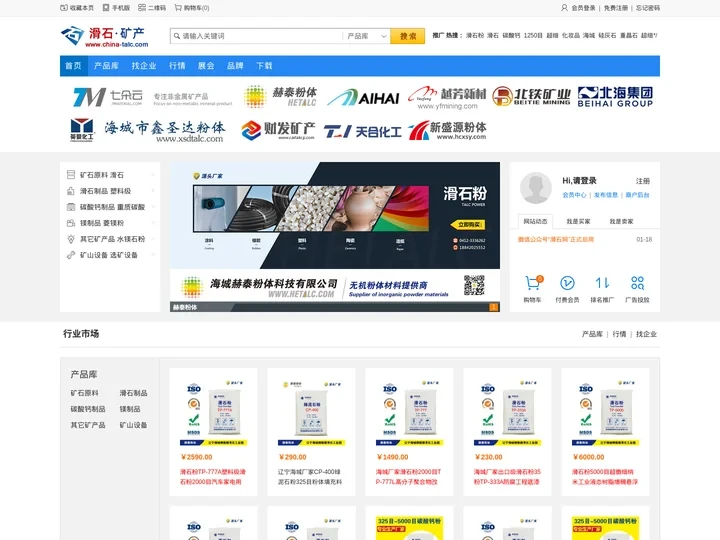
Task: Expand the 矿山设备 选矿设备 submenu arrow
Action: (153, 255)
